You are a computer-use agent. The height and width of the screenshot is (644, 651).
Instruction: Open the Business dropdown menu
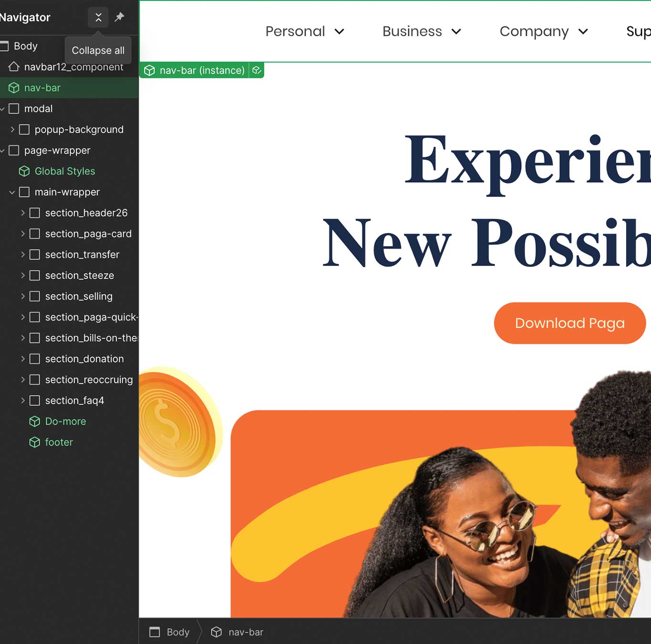point(422,31)
